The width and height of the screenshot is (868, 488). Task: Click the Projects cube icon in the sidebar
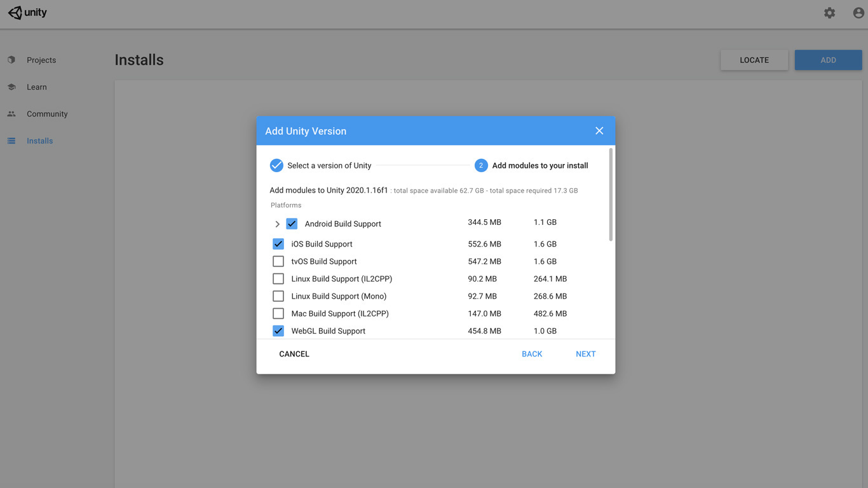[x=11, y=60]
